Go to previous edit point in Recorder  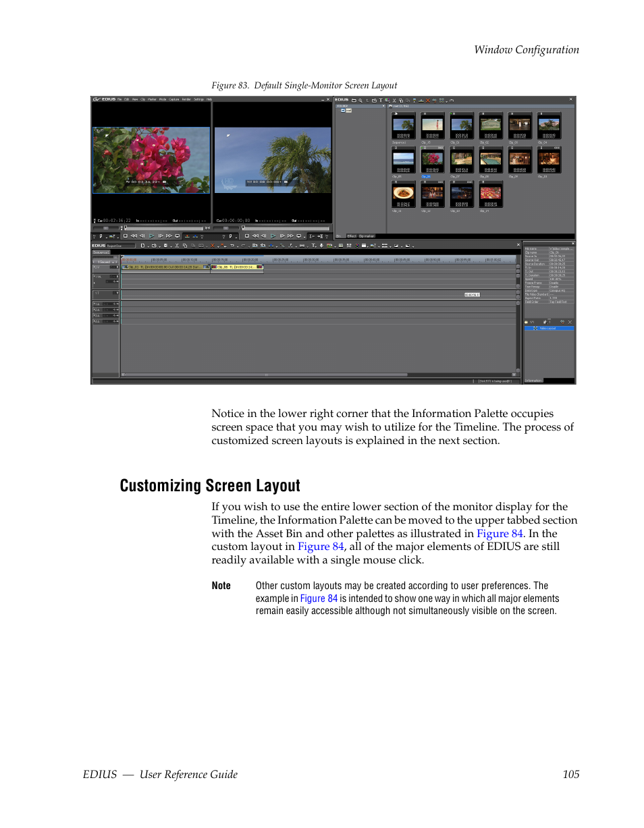click(312, 236)
